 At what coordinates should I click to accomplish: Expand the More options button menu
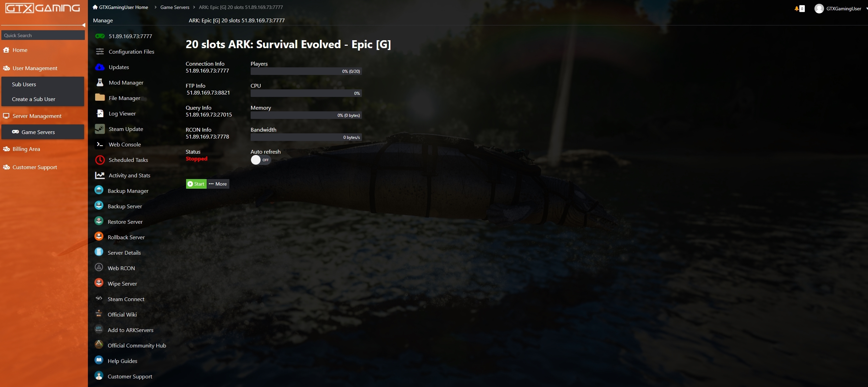coord(218,184)
